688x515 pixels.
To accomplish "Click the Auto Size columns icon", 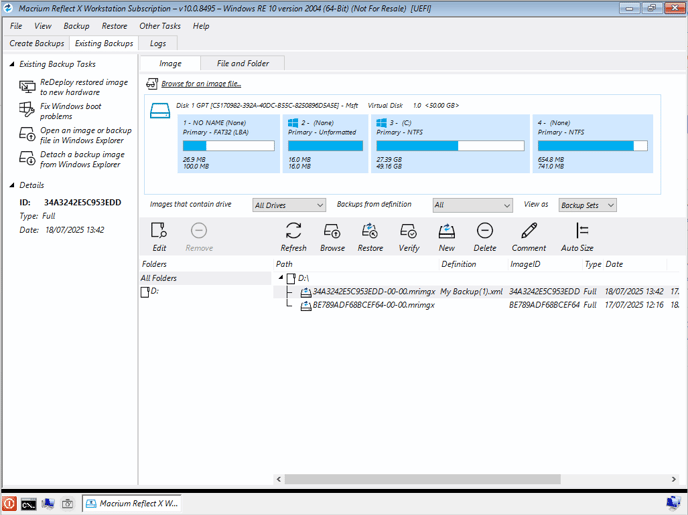I will (581, 231).
